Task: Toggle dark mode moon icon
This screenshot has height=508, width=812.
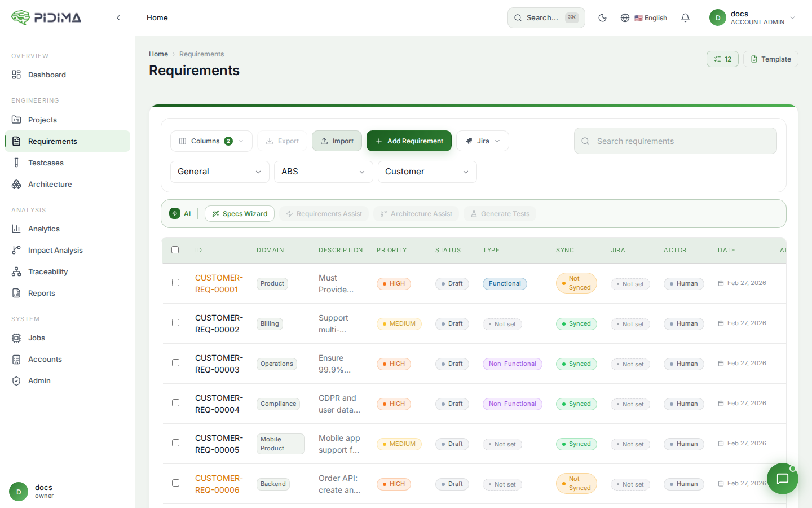Action: 602,18
